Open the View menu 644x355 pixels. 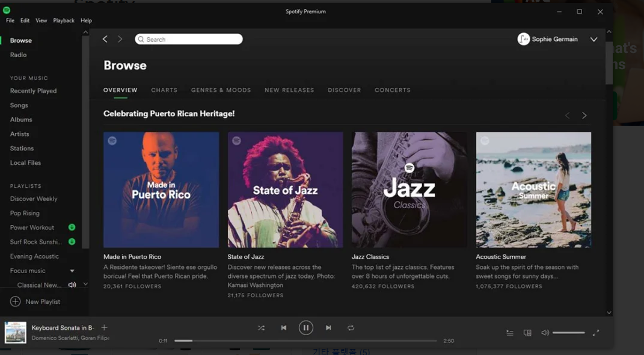[41, 20]
